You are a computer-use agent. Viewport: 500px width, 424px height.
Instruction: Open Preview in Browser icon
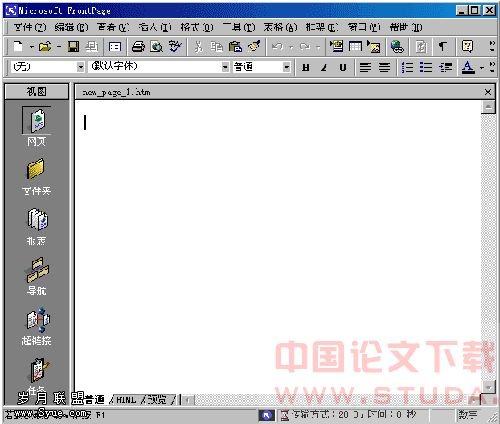pyautogui.click(x=156, y=46)
